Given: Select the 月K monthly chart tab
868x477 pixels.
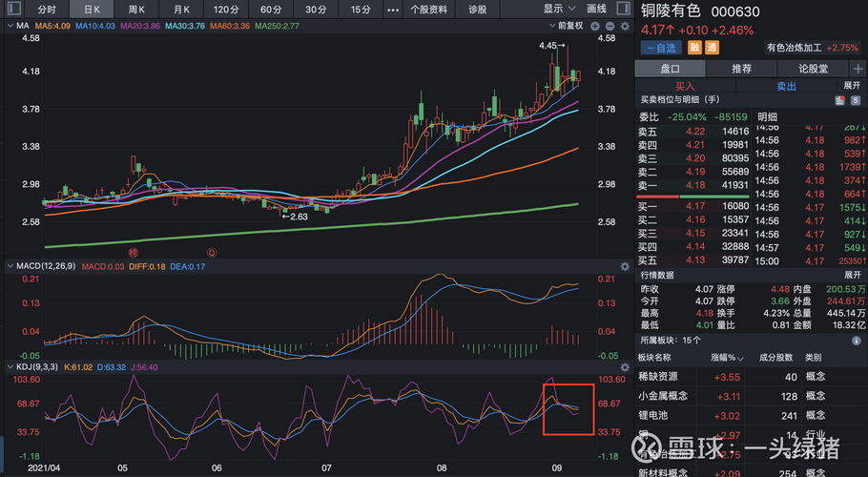Looking at the screenshot, I should [181, 10].
